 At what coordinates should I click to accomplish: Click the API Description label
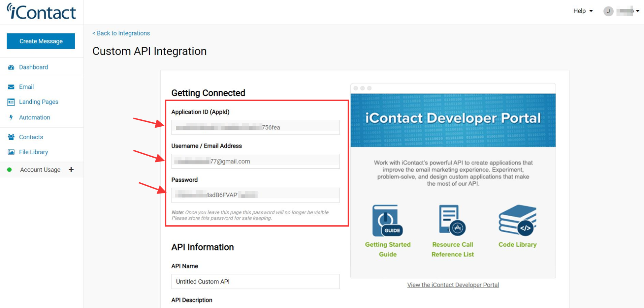[192, 300]
